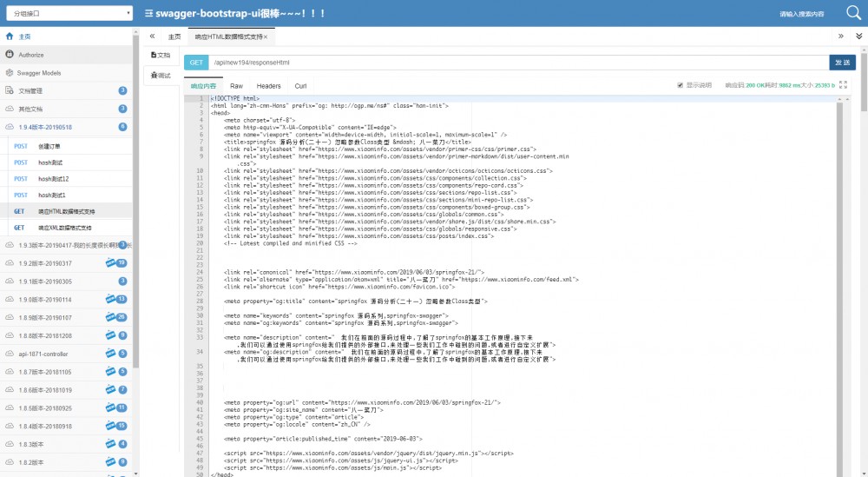Open GET 响应HTML数据格式支持 endpoint in sidebar
The width and height of the screenshot is (868, 477).
(x=69, y=211)
